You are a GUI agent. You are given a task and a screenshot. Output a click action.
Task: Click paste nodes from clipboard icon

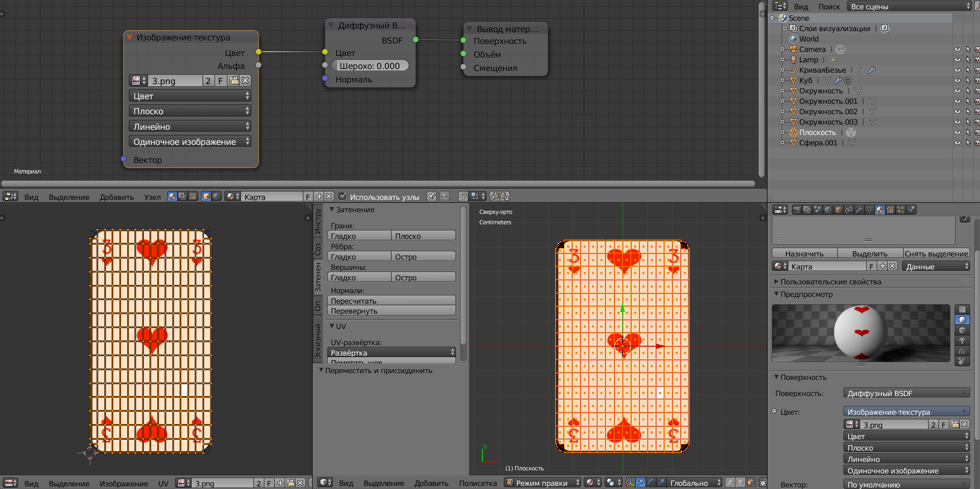click(504, 196)
